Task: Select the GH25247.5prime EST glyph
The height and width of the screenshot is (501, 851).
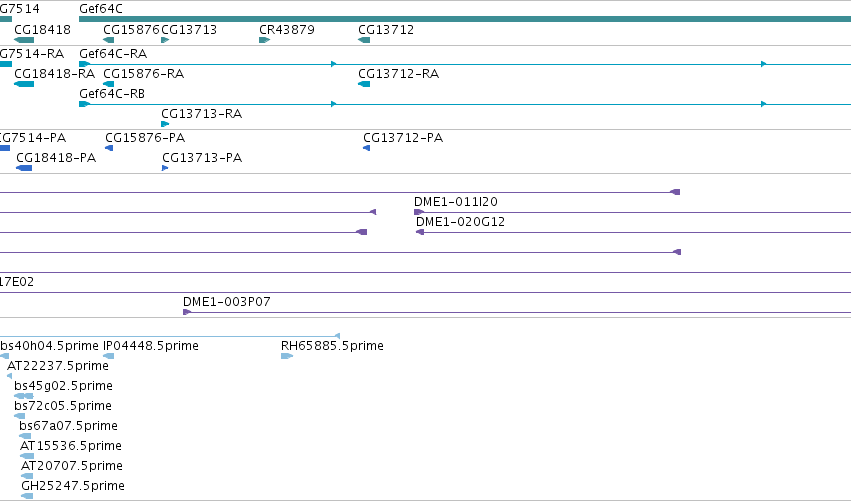Action: 27,496
